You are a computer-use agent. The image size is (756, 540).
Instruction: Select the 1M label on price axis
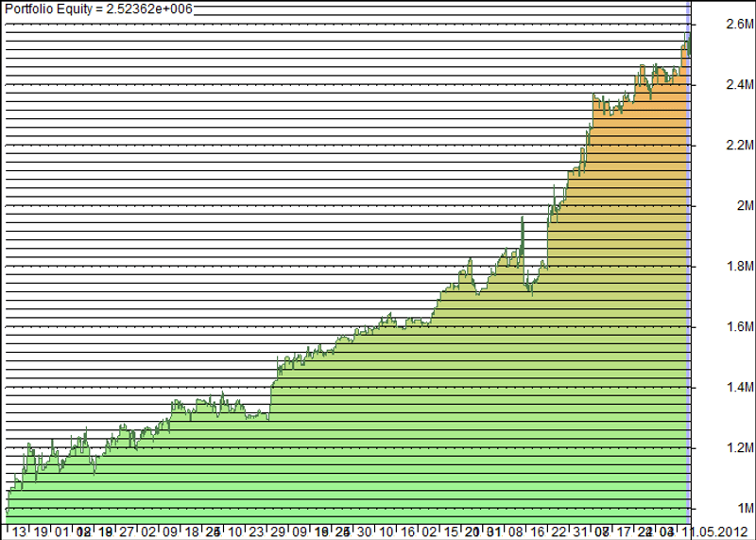pos(746,509)
